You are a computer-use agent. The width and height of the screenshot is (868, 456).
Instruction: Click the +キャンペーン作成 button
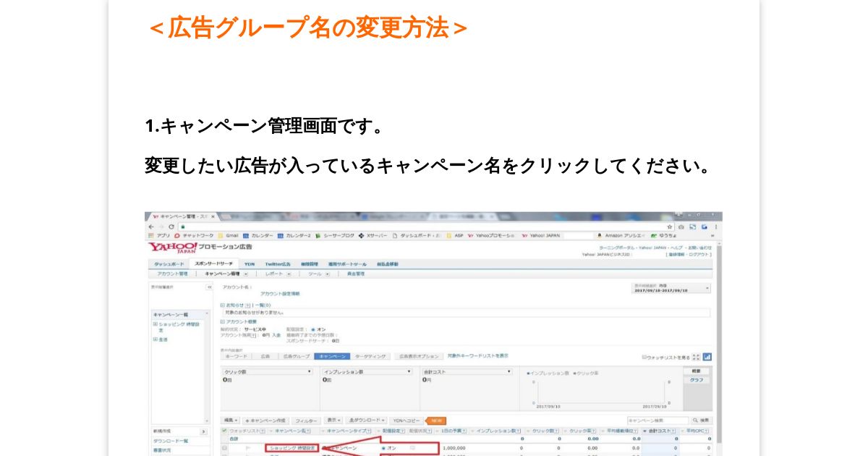[265, 421]
